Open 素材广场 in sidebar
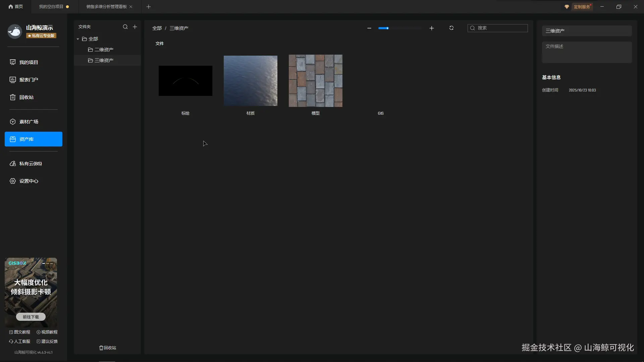644x362 pixels. (34, 122)
